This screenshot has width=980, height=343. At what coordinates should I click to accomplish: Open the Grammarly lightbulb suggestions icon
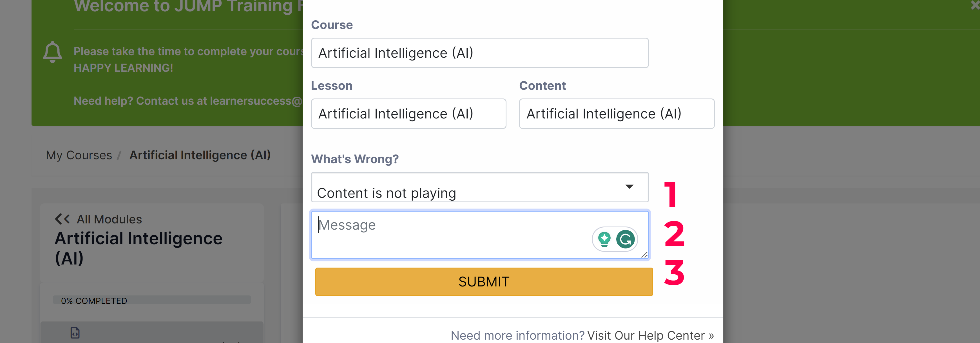(x=604, y=239)
